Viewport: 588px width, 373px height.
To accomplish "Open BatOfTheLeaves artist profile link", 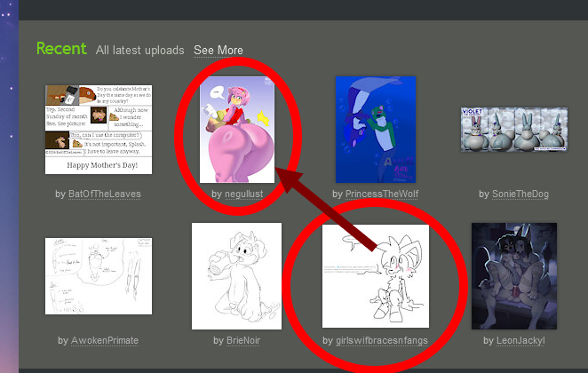I will 105,194.
